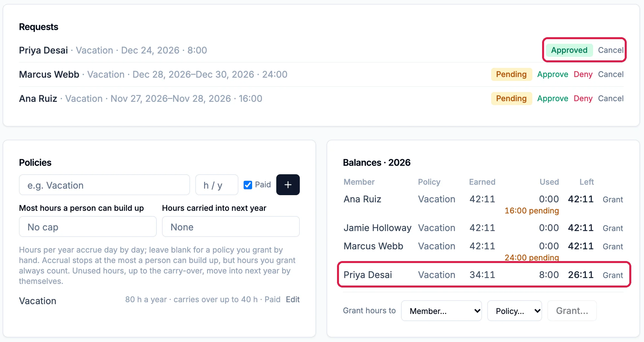Click the Approved badge on Priya Desai's request
The width and height of the screenshot is (644, 342).
[569, 50]
